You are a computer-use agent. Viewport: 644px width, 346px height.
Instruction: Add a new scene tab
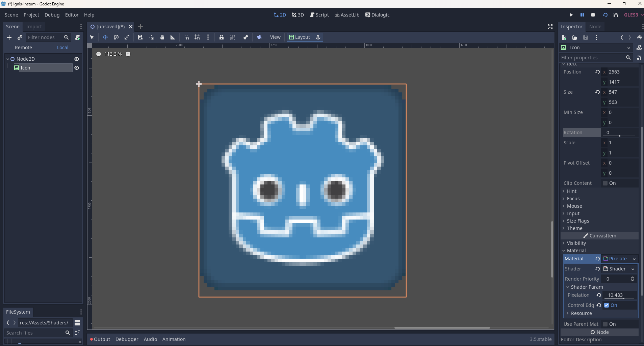tap(140, 26)
